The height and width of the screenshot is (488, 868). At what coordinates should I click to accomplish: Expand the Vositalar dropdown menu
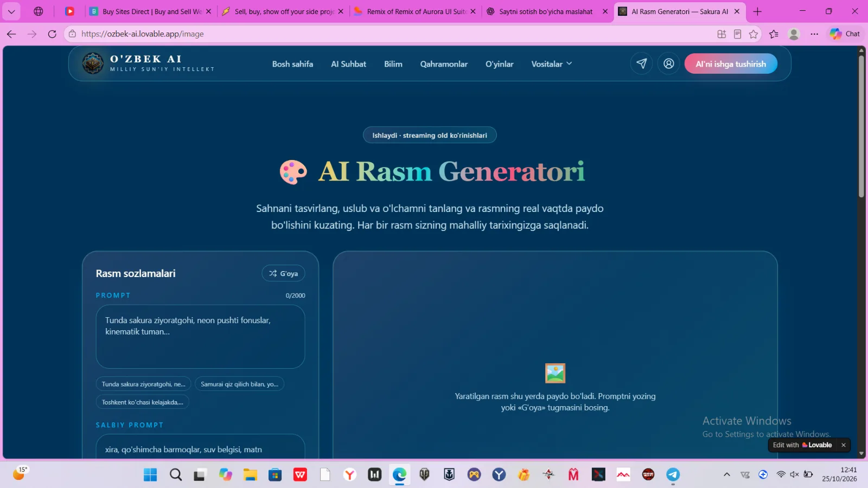click(551, 64)
